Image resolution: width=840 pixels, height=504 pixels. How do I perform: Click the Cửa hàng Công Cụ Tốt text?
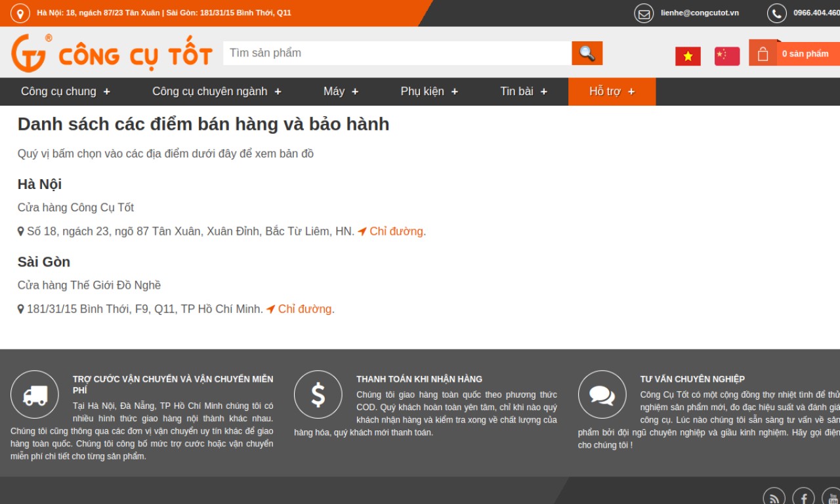point(75,208)
